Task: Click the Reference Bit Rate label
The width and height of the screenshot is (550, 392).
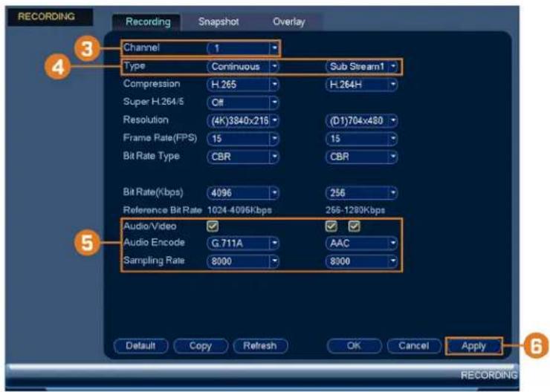Action: tap(163, 210)
